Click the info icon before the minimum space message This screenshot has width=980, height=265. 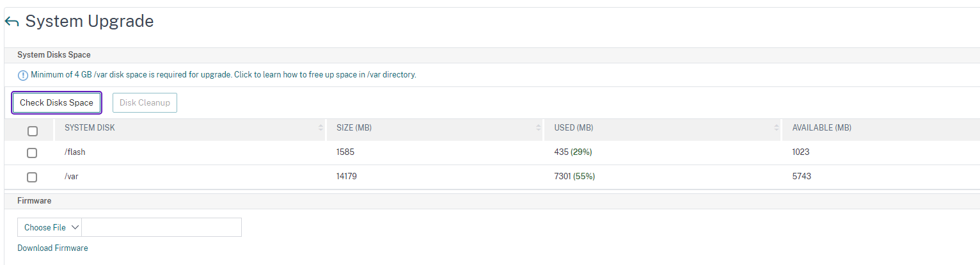[22, 75]
